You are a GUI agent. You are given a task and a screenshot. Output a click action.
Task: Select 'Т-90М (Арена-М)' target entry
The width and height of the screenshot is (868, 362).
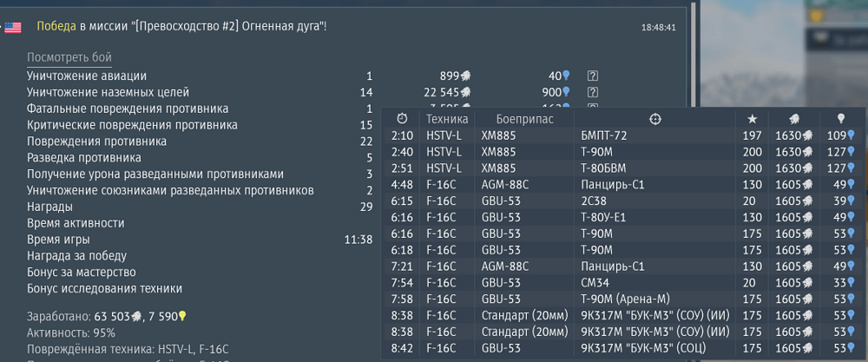point(626,299)
